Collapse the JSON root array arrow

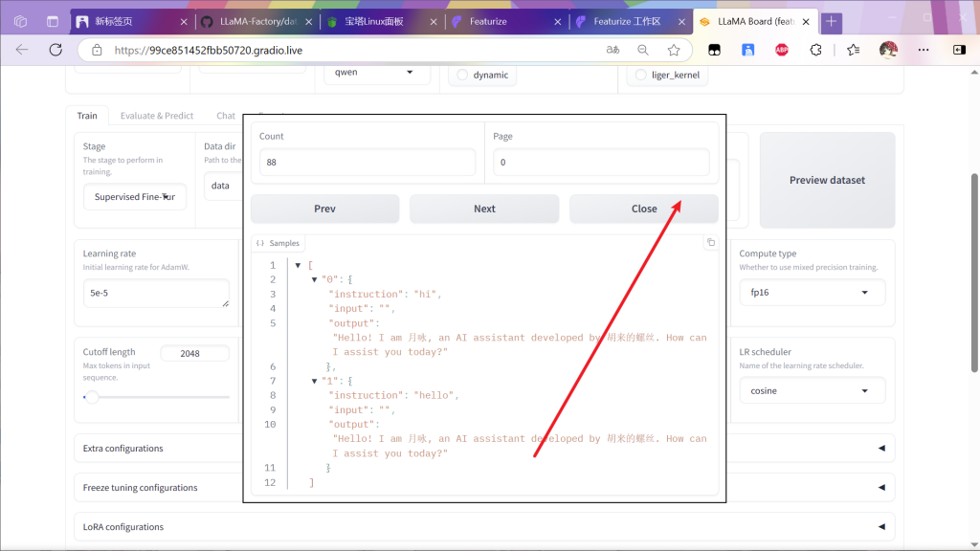(299, 266)
